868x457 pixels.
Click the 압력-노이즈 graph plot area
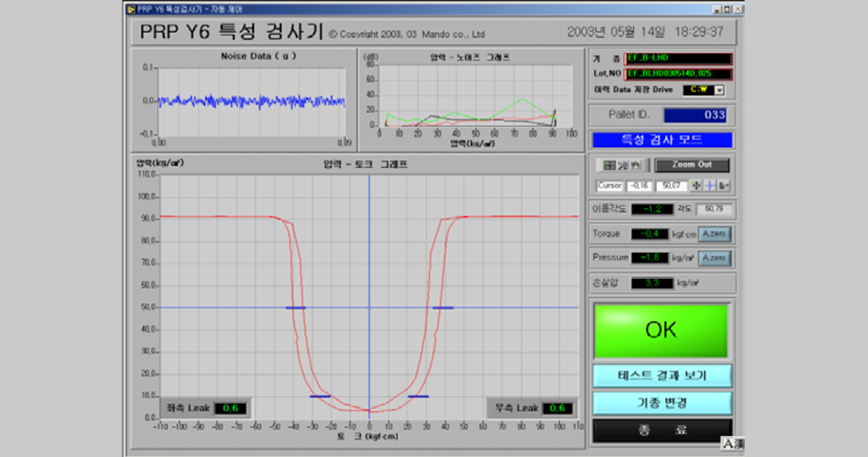click(x=475, y=95)
